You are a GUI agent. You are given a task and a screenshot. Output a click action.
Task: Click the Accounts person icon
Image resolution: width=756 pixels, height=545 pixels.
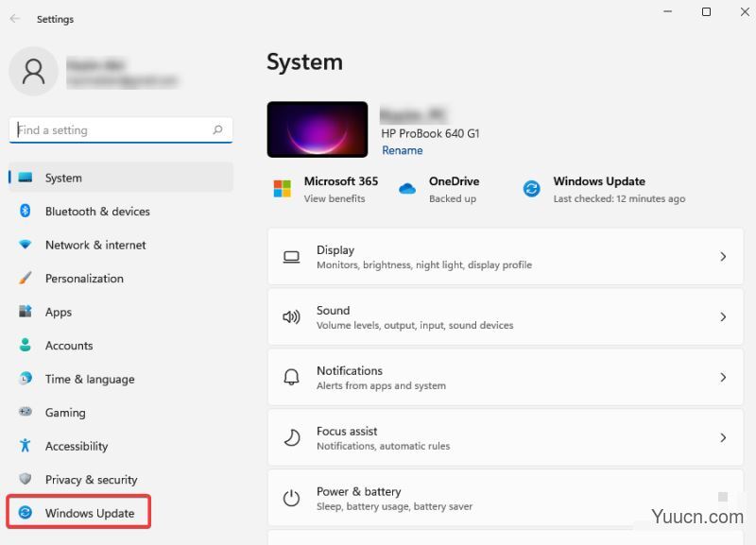coord(26,345)
